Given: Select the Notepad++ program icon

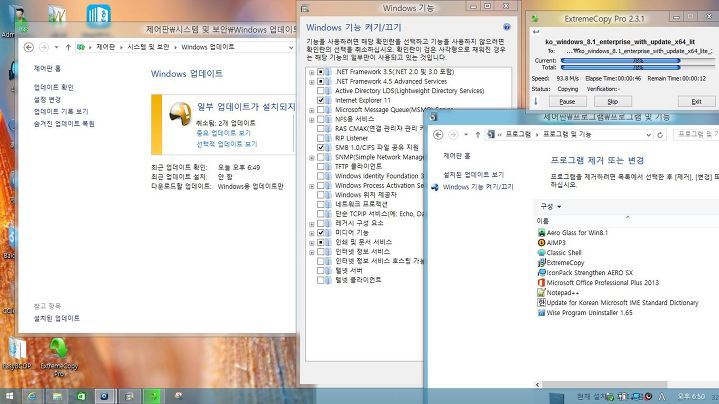Looking at the screenshot, I should [x=541, y=293].
